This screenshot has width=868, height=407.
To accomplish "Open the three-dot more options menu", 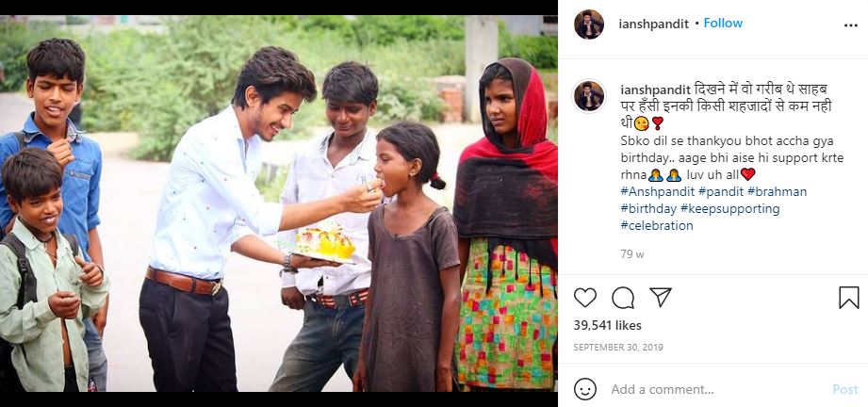I will (x=851, y=25).
